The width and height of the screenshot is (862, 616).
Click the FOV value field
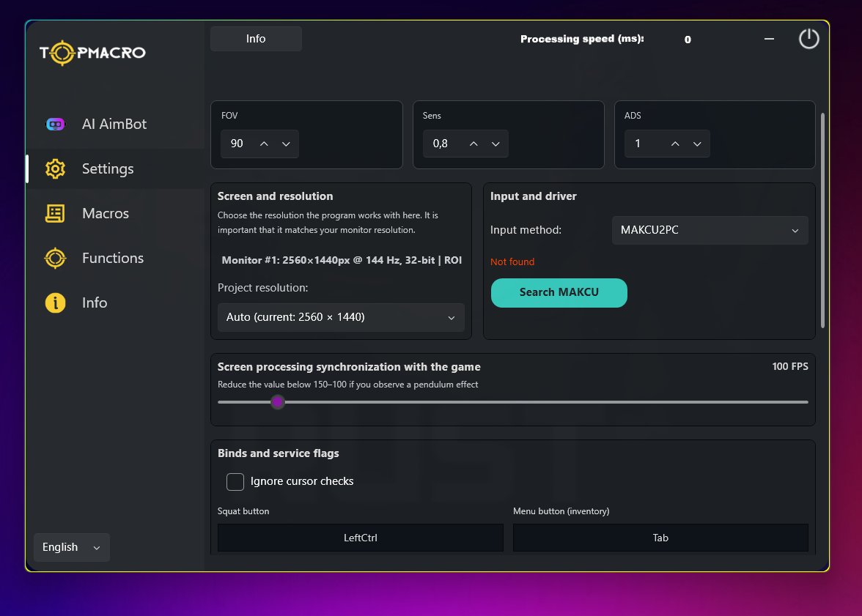259,144
